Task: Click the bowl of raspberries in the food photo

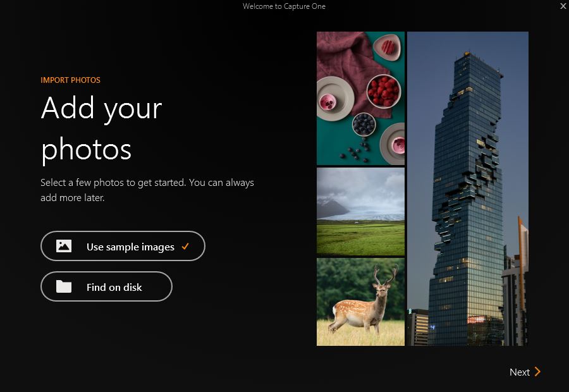Action: click(383, 92)
